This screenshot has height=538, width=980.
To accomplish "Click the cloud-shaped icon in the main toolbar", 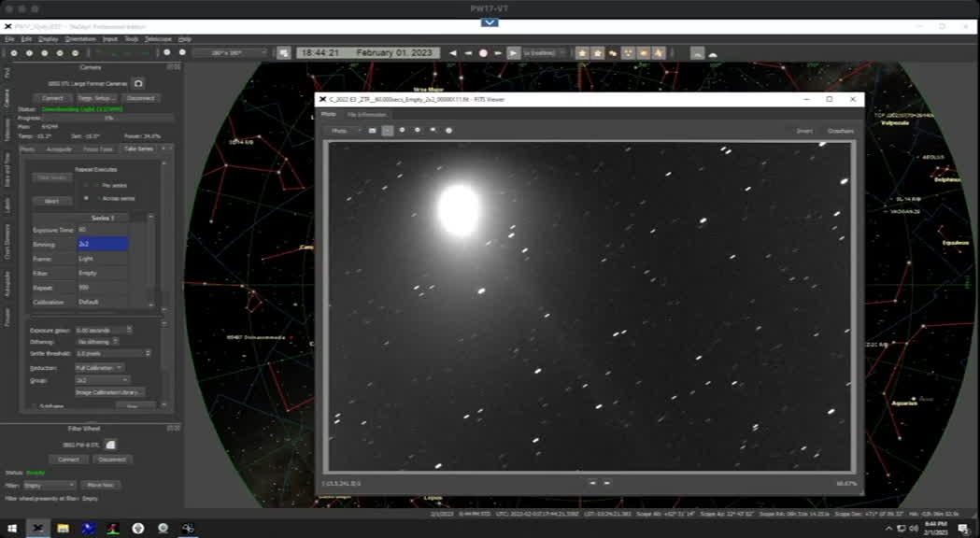I will click(713, 54).
